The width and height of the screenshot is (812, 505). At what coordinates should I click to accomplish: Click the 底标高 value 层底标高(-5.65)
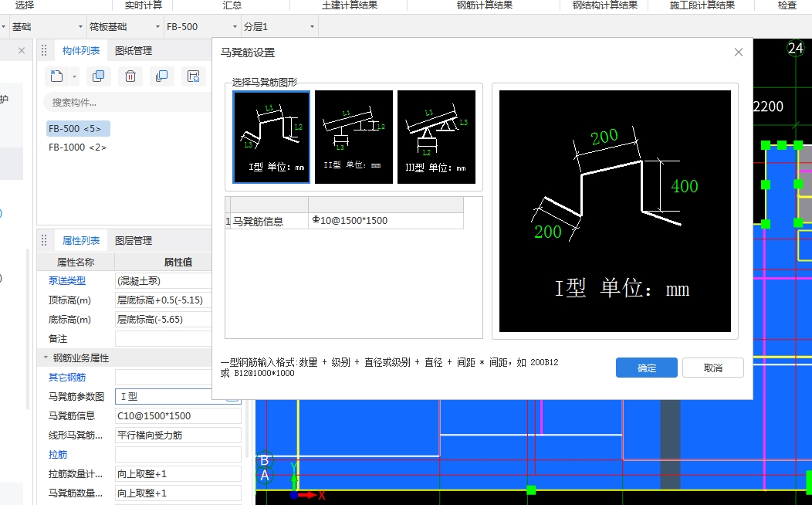pyautogui.click(x=163, y=320)
